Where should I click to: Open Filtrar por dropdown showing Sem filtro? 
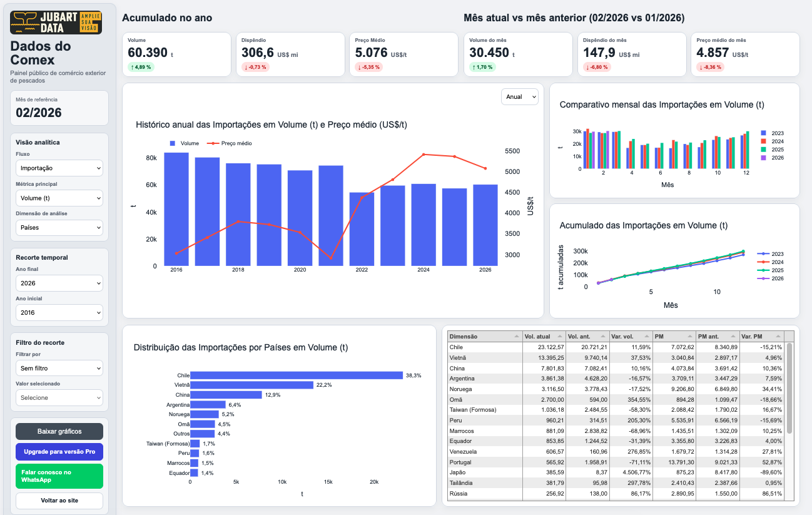click(x=59, y=369)
